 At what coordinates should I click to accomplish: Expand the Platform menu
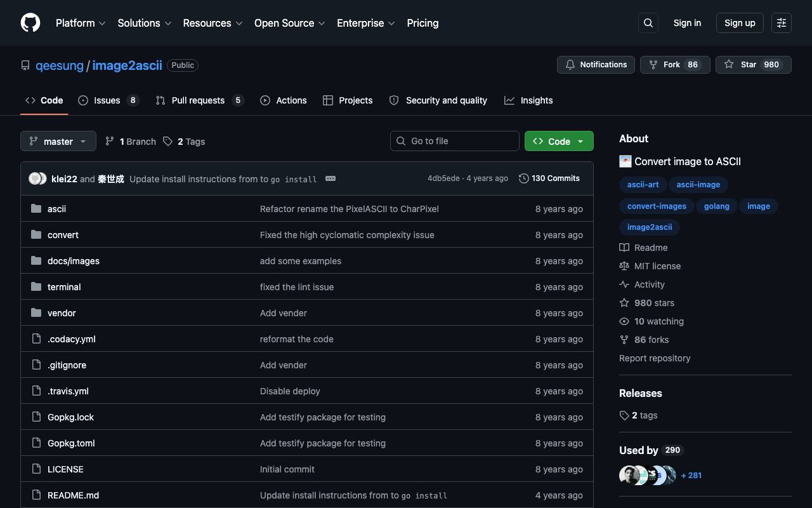pyautogui.click(x=81, y=23)
